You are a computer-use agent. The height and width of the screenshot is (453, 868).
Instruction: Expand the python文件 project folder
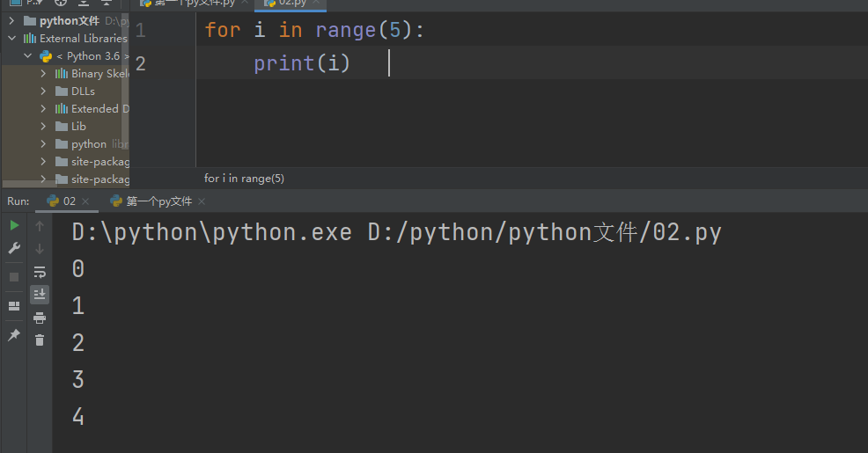11,20
